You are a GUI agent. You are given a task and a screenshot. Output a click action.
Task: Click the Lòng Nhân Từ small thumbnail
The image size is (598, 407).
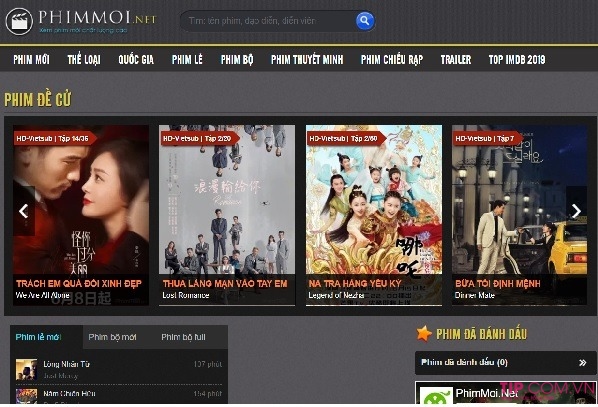tap(26, 369)
